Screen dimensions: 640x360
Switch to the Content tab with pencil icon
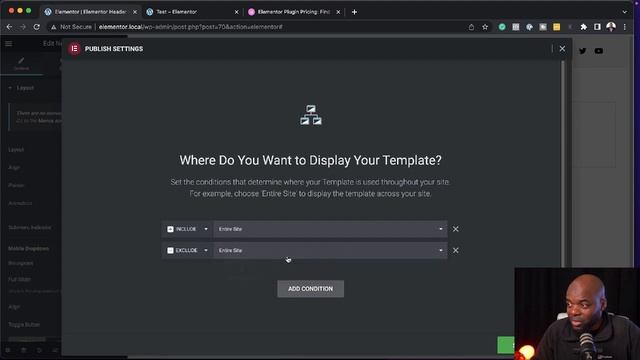[21, 64]
